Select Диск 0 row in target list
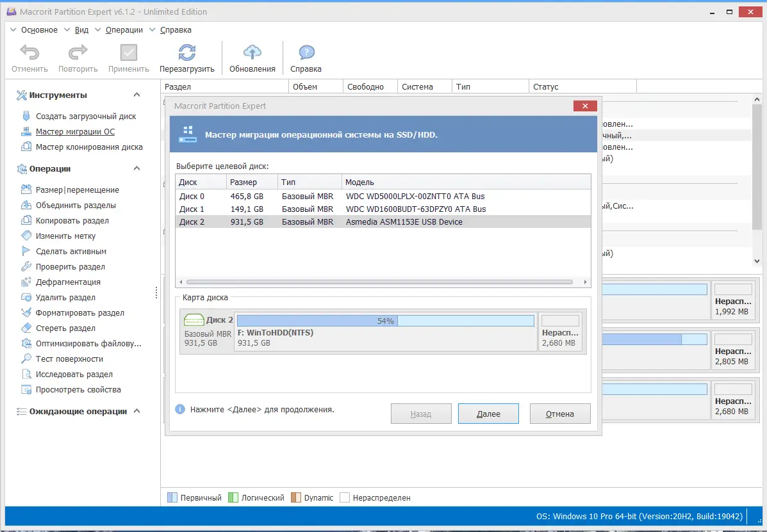This screenshot has width=767, height=532. click(x=383, y=197)
